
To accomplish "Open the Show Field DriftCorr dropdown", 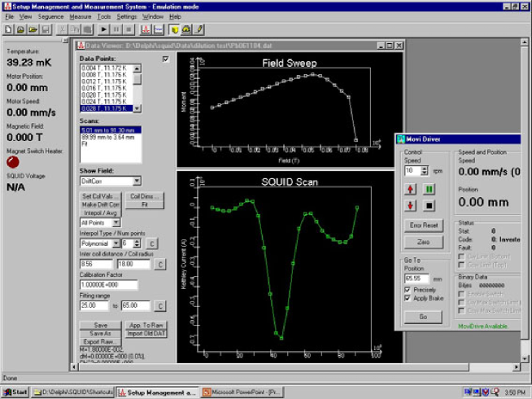I will coord(137,181).
